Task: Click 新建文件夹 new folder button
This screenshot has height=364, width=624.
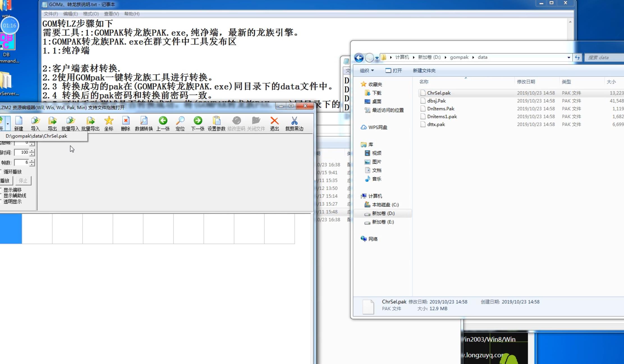Action: tap(424, 71)
